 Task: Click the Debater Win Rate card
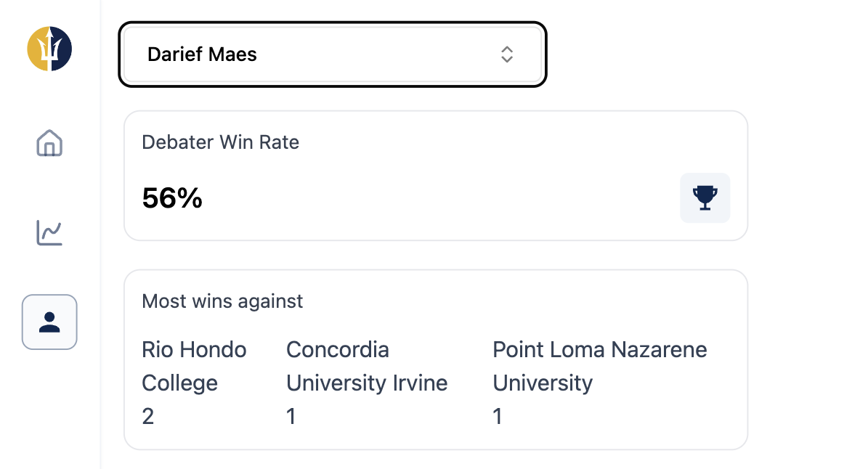pos(436,176)
